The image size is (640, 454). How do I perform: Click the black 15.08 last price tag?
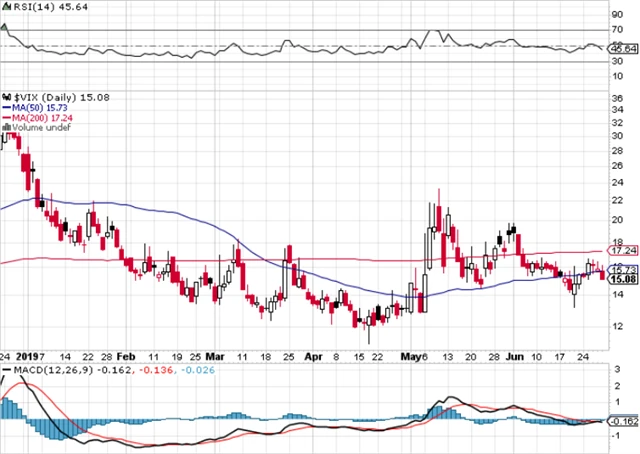(622, 279)
